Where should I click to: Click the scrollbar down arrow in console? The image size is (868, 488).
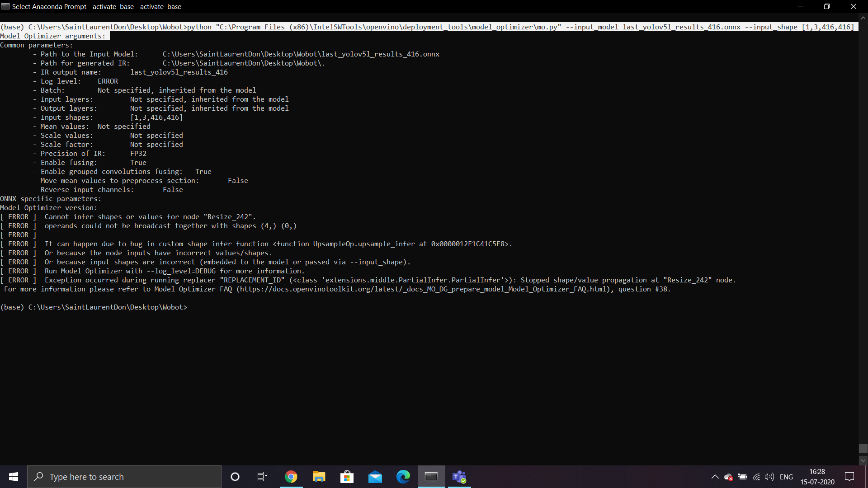pyautogui.click(x=863, y=460)
